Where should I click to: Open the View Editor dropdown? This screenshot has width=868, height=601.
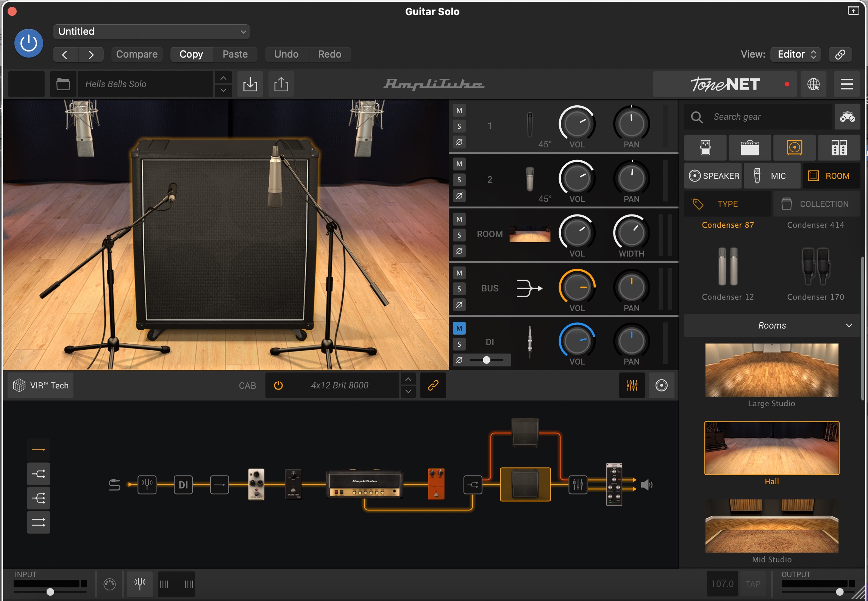(796, 54)
